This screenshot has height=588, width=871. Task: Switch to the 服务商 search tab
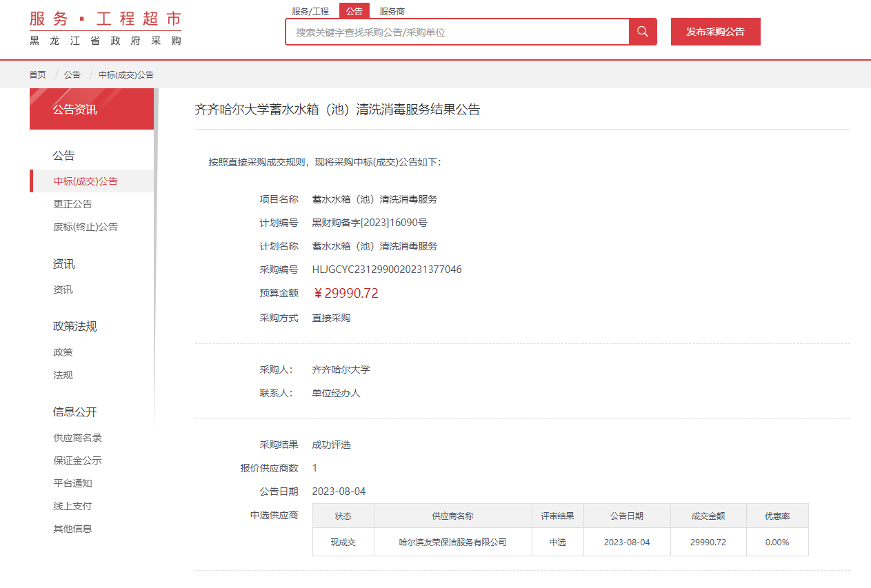pos(392,12)
